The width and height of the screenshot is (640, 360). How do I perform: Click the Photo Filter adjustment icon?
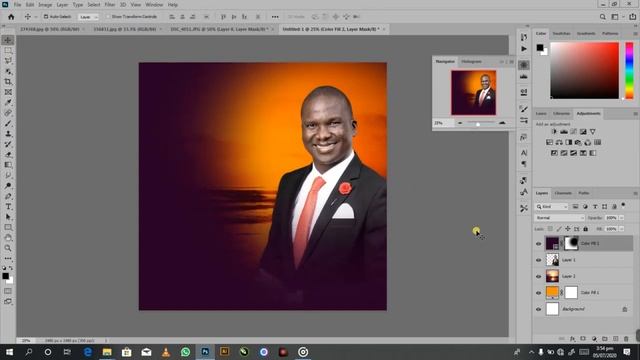point(578,142)
